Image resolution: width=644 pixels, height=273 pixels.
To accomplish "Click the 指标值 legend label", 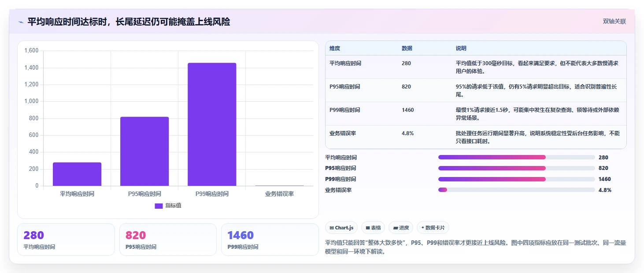I will (173, 206).
